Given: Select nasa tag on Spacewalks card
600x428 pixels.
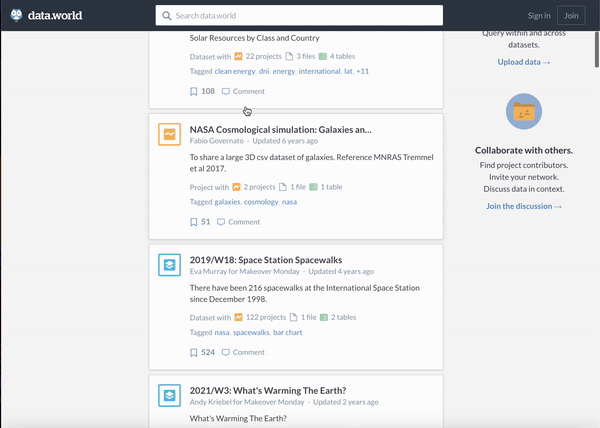Looking at the screenshot, I should pos(222,332).
